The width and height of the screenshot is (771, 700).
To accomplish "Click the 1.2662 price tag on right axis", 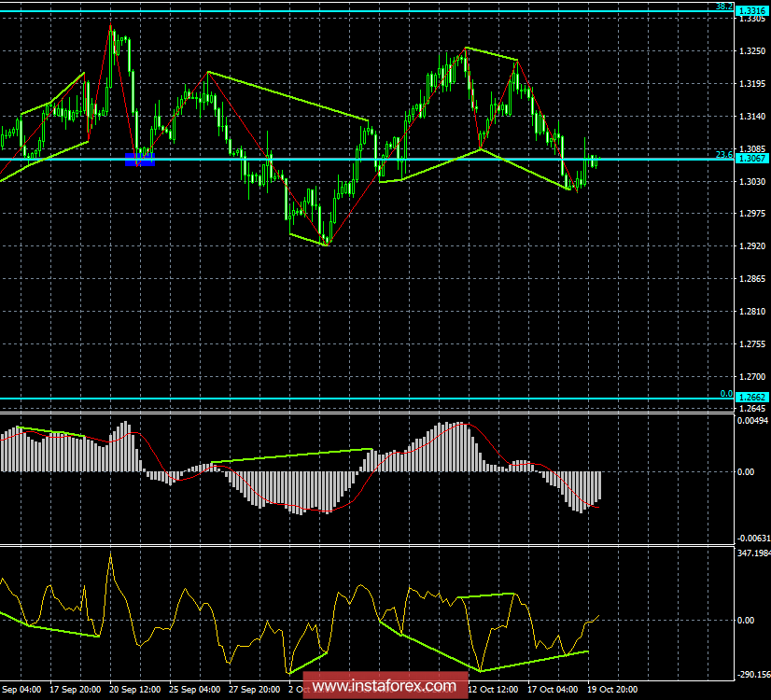I will 750,396.
